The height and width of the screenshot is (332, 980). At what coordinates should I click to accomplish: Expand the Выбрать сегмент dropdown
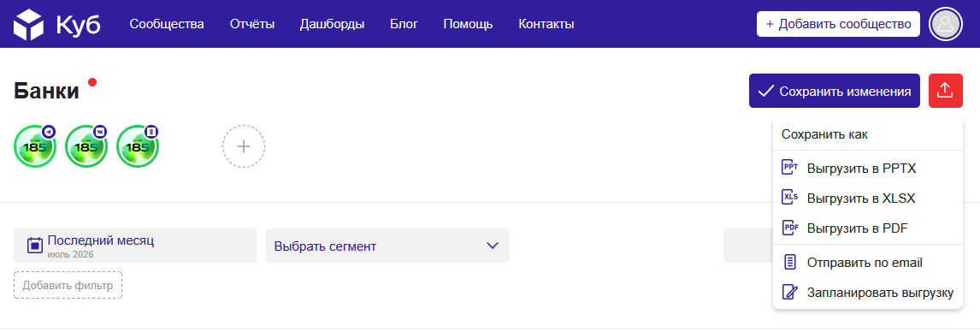[x=387, y=246]
